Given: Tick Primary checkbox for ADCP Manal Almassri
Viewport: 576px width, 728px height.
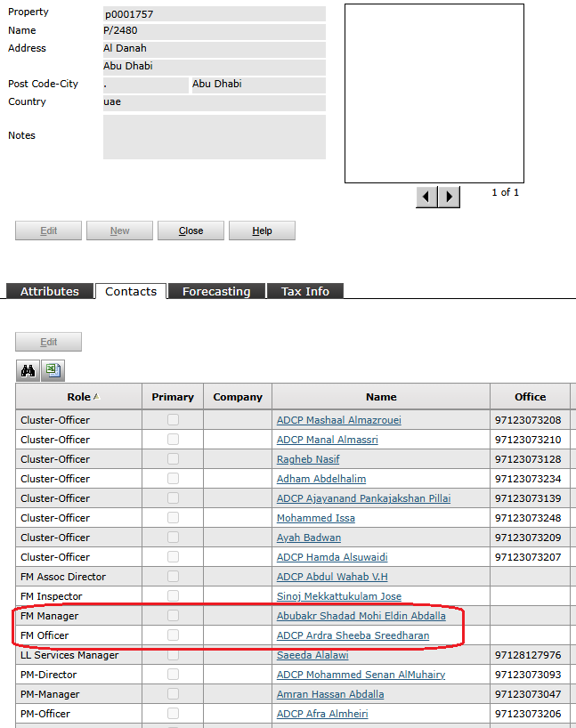Looking at the screenshot, I should [173, 440].
